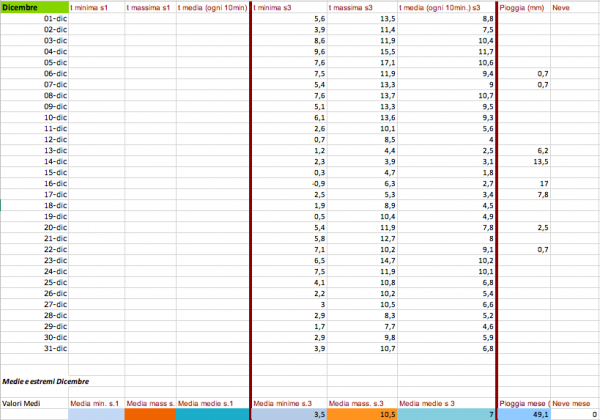Select the 05-dic date cell

click(34, 62)
